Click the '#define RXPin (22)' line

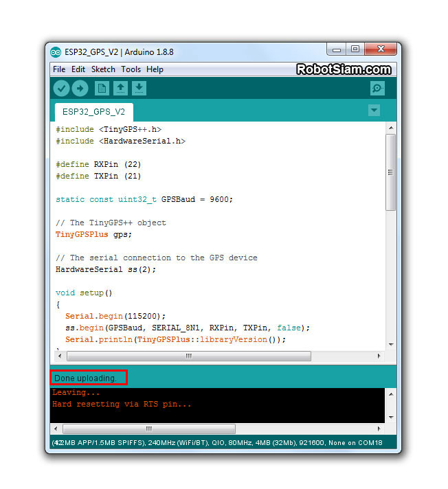tap(98, 165)
